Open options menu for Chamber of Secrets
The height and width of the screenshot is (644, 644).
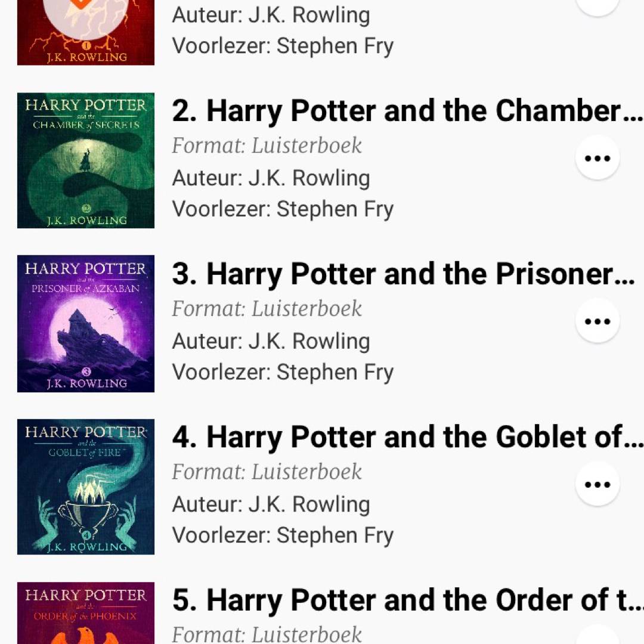(x=597, y=158)
